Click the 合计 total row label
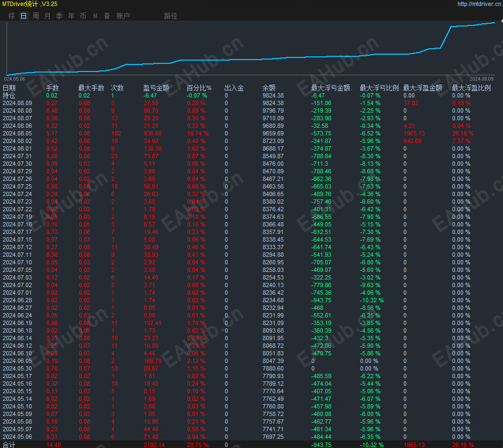The width and height of the screenshot is (503, 448). tap(9, 445)
